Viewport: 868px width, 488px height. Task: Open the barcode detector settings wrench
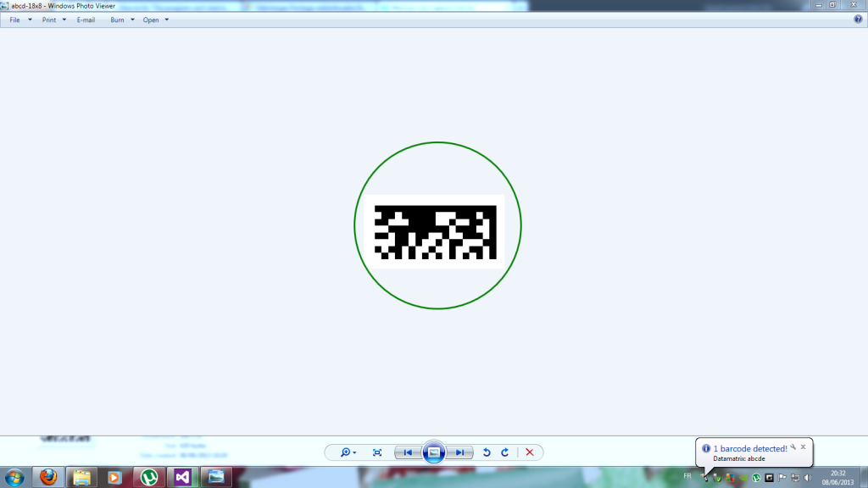[793, 446]
